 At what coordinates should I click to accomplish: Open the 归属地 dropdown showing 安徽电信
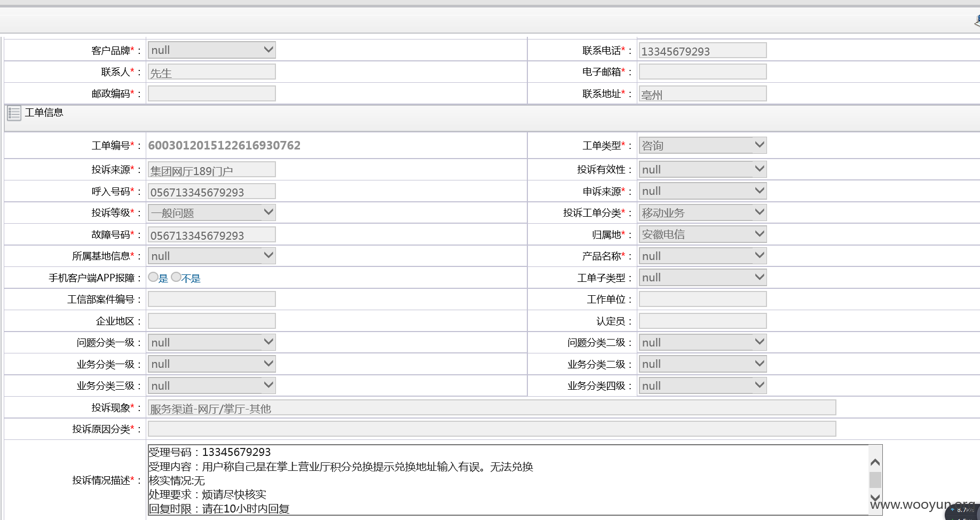tap(703, 234)
